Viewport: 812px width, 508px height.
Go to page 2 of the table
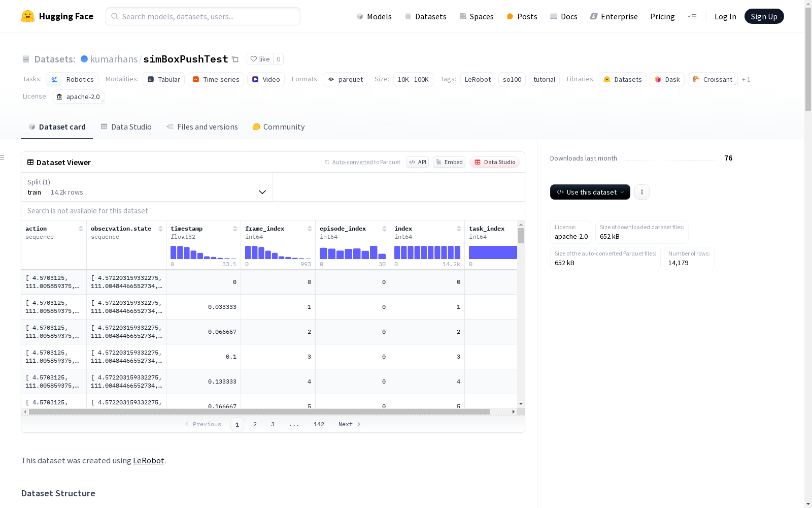coord(255,424)
